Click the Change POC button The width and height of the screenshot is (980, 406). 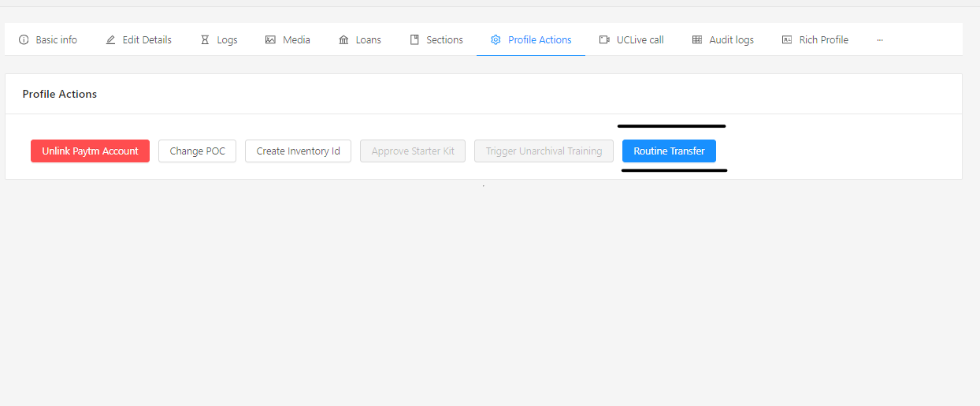coord(197,151)
